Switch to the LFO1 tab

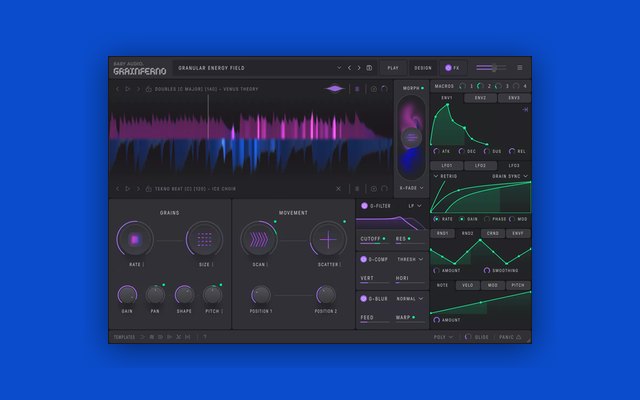[447, 166]
